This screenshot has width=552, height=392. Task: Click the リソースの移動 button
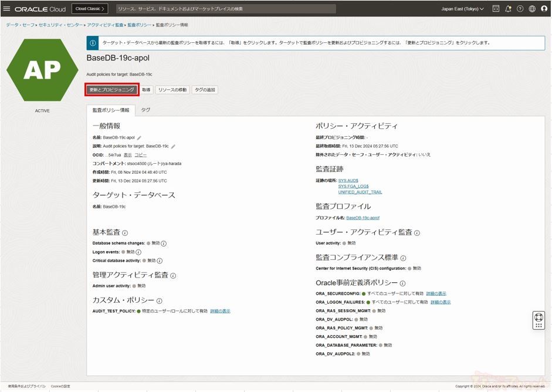(172, 90)
